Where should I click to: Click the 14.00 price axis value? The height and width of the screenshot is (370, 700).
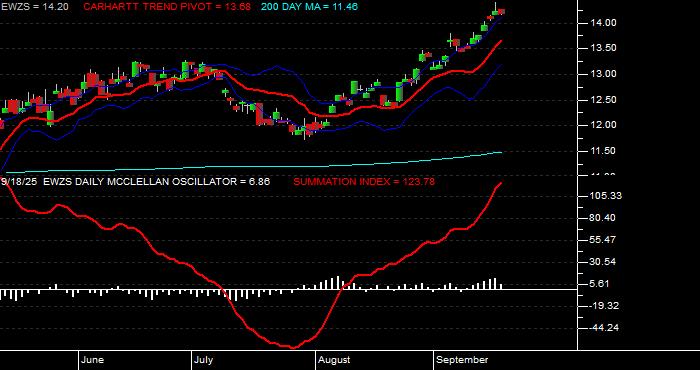(x=604, y=23)
